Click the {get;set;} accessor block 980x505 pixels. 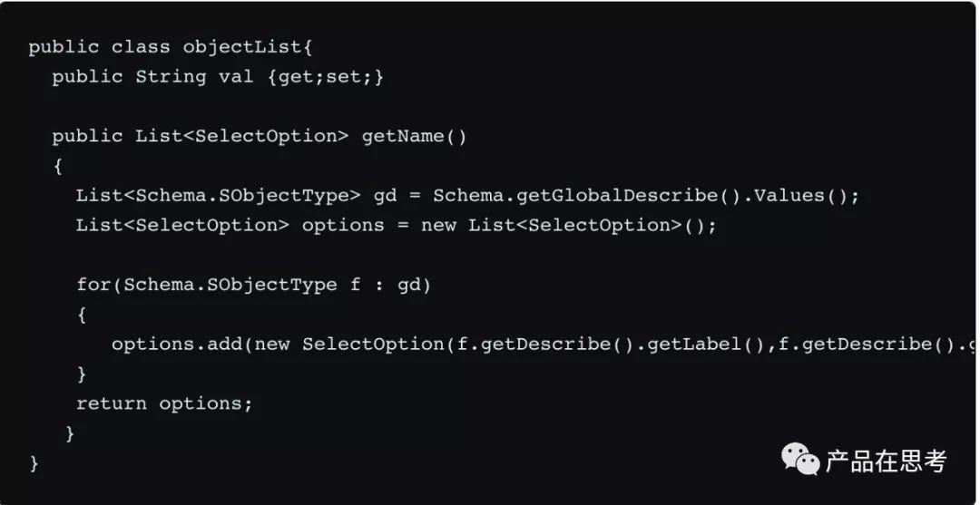tap(326, 77)
